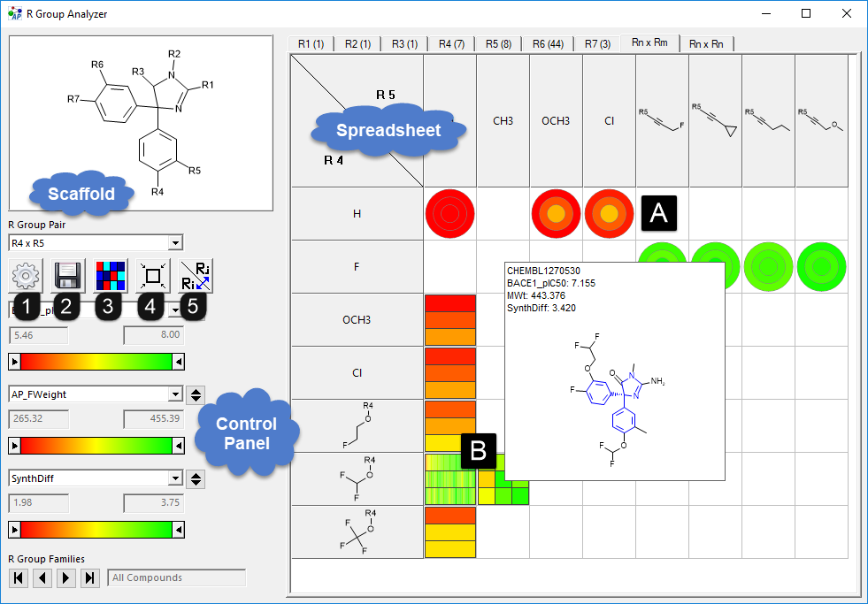Screen dimensions: 868x604
Task: Switch to the R4 (7) tab
Action: point(452,43)
